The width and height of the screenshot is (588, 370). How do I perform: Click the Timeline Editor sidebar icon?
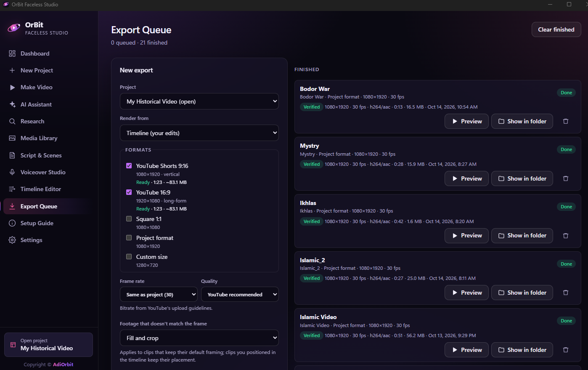[x=12, y=189]
